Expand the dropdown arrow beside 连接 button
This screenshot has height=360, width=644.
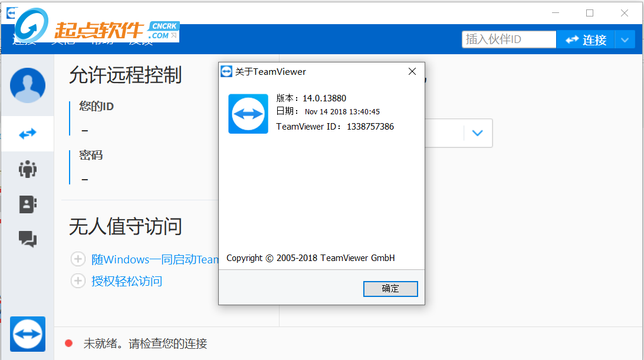tap(625, 40)
